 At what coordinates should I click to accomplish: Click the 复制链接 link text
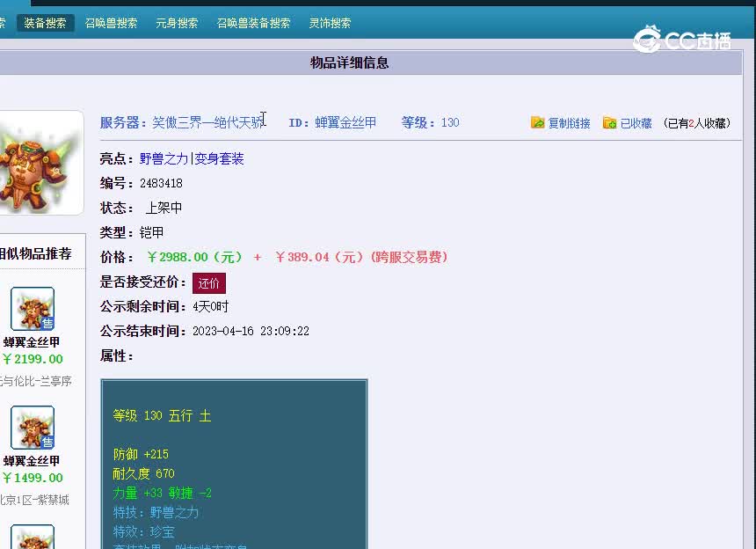(x=569, y=123)
